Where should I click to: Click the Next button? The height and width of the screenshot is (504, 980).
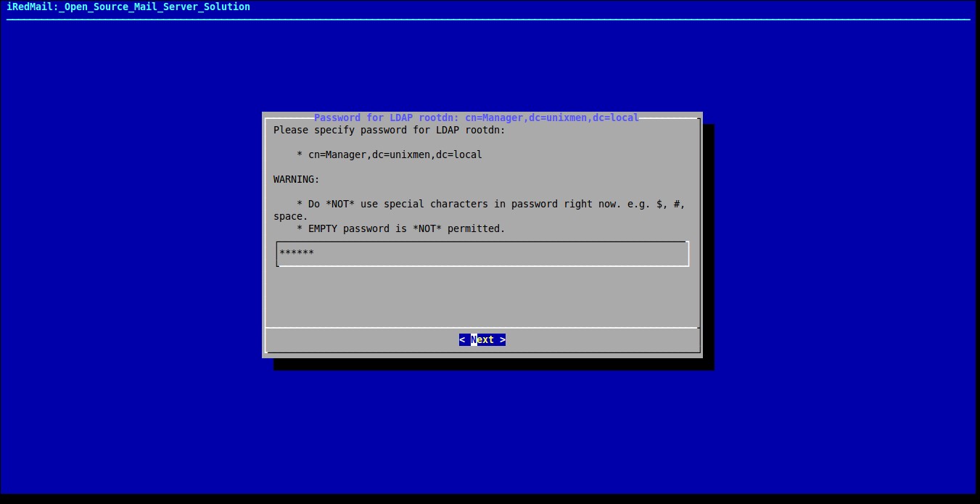[x=482, y=339]
